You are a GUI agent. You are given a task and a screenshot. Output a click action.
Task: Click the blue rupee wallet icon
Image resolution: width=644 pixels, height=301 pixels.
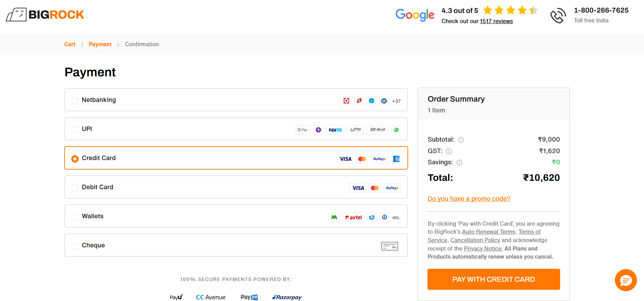pyautogui.click(x=385, y=217)
